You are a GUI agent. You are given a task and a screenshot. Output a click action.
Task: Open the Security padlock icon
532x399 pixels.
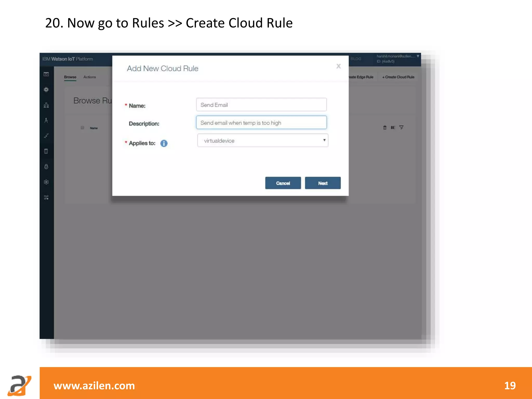point(46,167)
